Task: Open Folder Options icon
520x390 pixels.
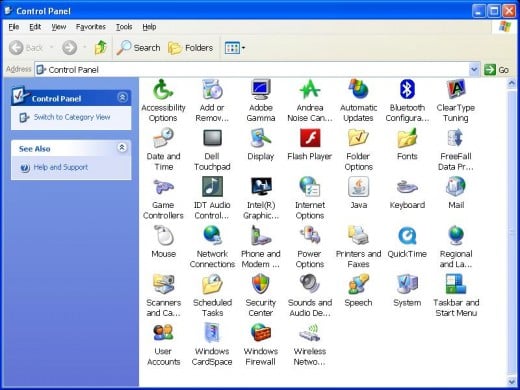Action: pyautogui.click(x=358, y=138)
